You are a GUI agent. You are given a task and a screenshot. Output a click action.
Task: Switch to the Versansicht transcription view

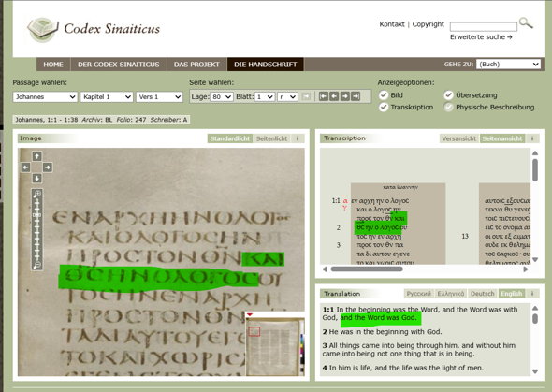tap(459, 138)
